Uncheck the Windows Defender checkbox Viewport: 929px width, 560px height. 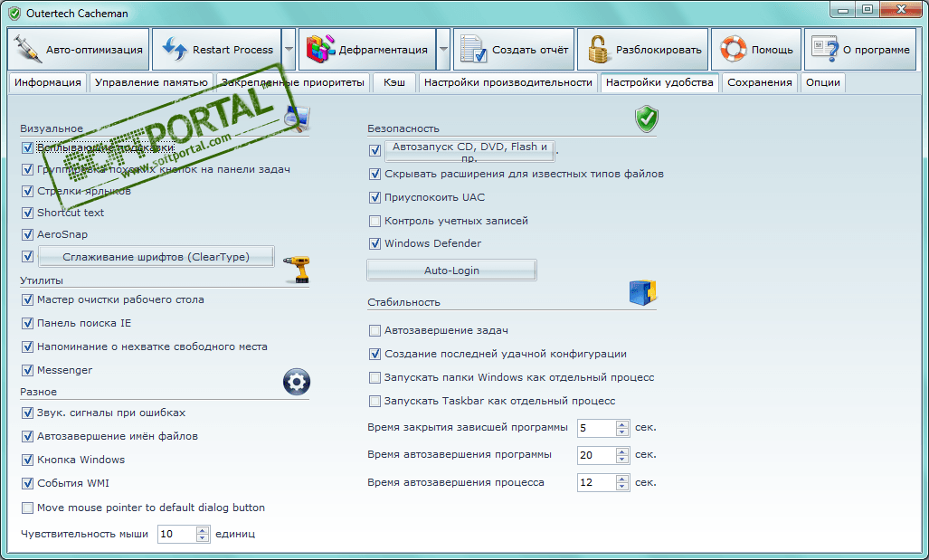pyautogui.click(x=374, y=243)
